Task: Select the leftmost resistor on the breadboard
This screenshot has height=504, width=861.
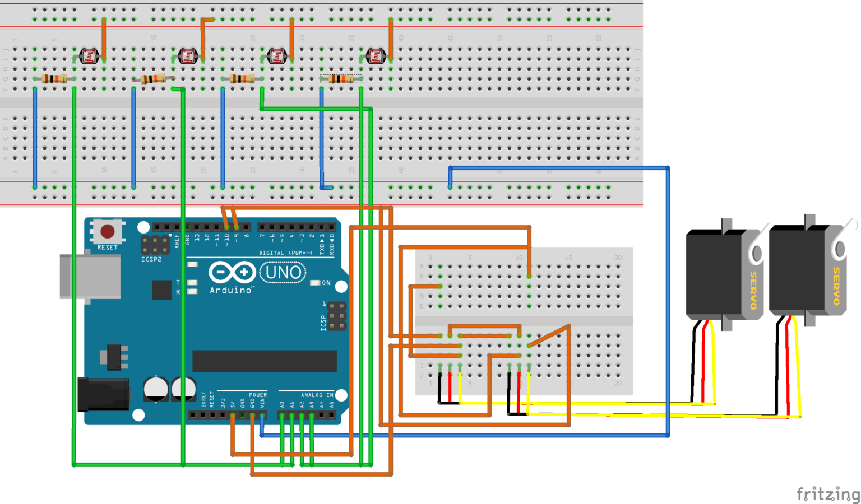Action: 54,79
